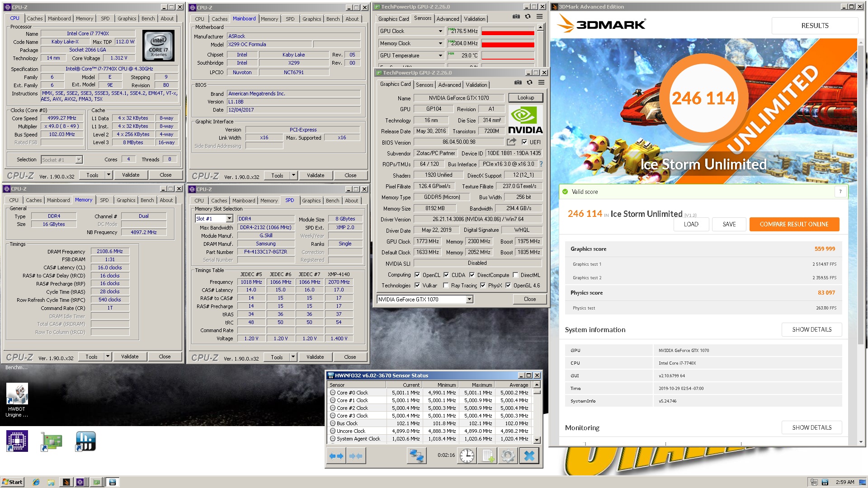The height and width of the screenshot is (488, 868).
Task: Toggle PhysX checkbox
Action: [483, 285]
